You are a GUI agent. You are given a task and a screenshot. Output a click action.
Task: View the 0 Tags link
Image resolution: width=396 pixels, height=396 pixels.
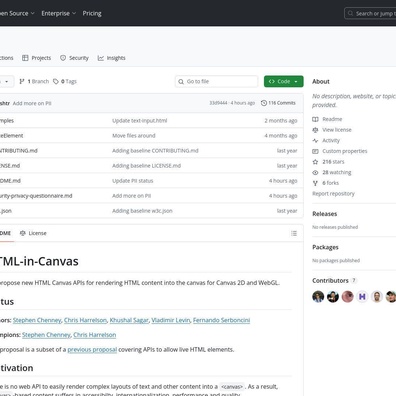[65, 81]
